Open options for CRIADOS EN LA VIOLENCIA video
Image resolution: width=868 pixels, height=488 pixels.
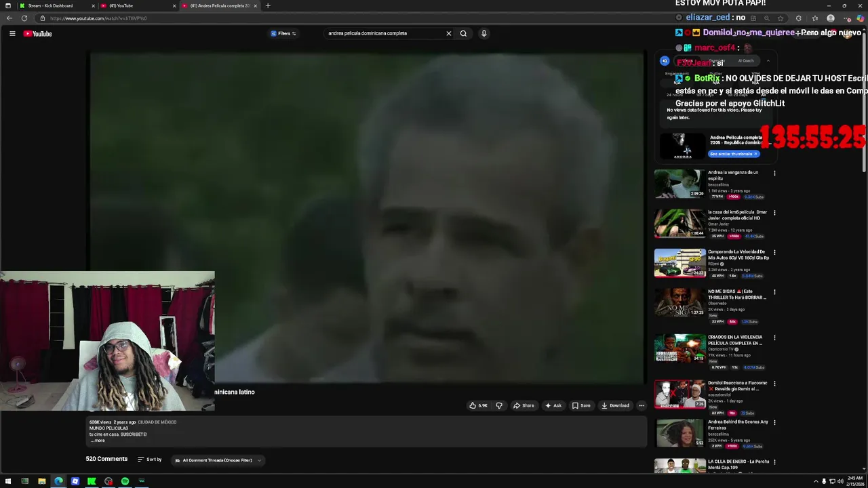[x=774, y=338]
